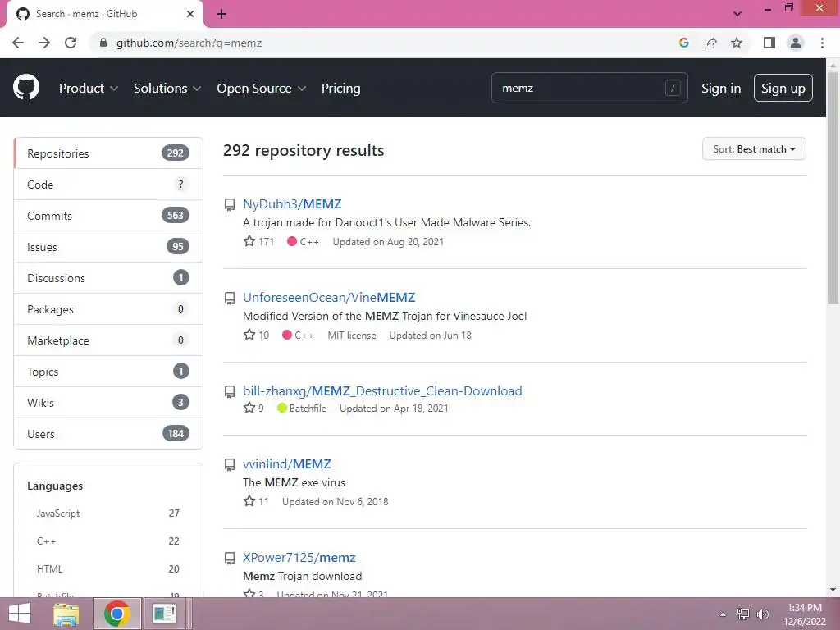
Task: Select Issues filter in sidebar
Action: pos(108,247)
